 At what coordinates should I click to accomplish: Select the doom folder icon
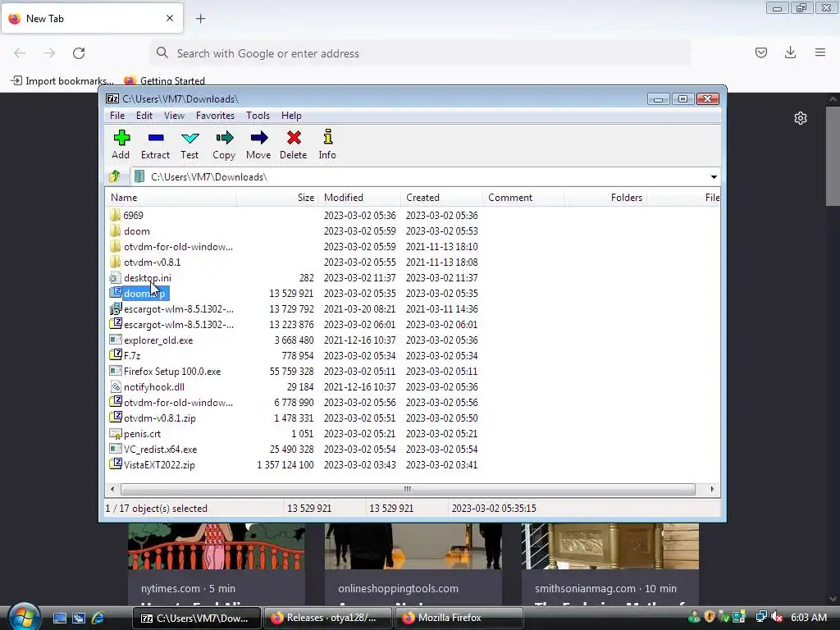(115, 231)
